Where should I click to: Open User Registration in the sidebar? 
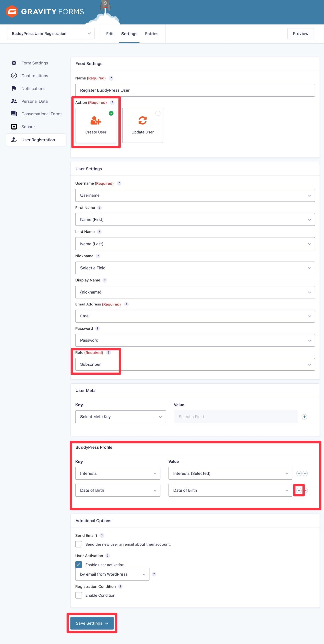[x=36, y=140]
